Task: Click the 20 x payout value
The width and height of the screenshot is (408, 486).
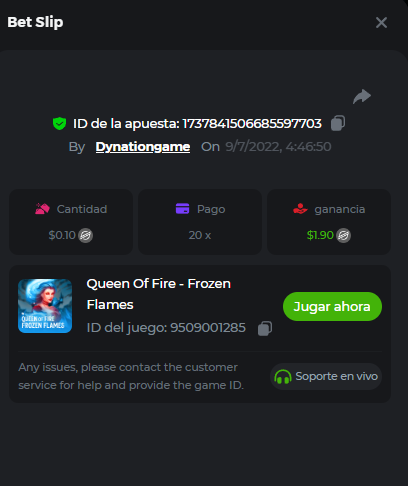Action: pyautogui.click(x=200, y=235)
